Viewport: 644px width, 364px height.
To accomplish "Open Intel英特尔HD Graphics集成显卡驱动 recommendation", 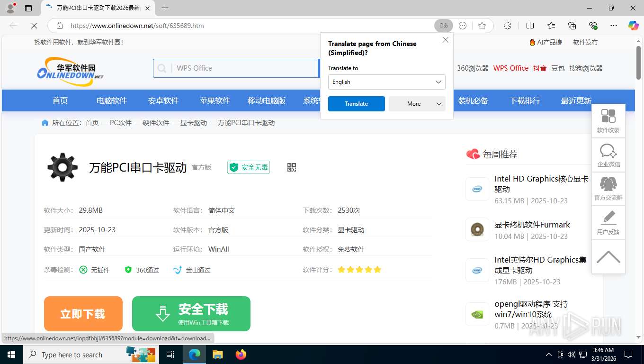I will (x=540, y=265).
